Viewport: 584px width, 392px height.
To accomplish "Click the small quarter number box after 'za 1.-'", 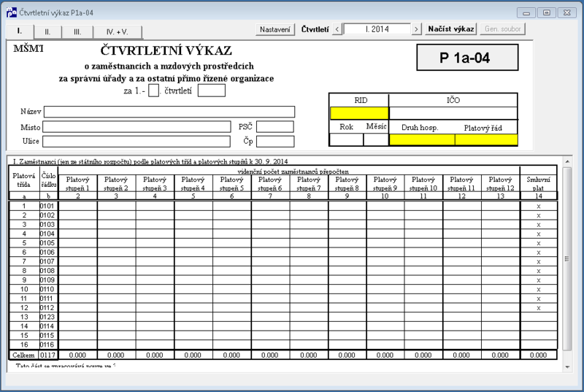I will coord(153,91).
